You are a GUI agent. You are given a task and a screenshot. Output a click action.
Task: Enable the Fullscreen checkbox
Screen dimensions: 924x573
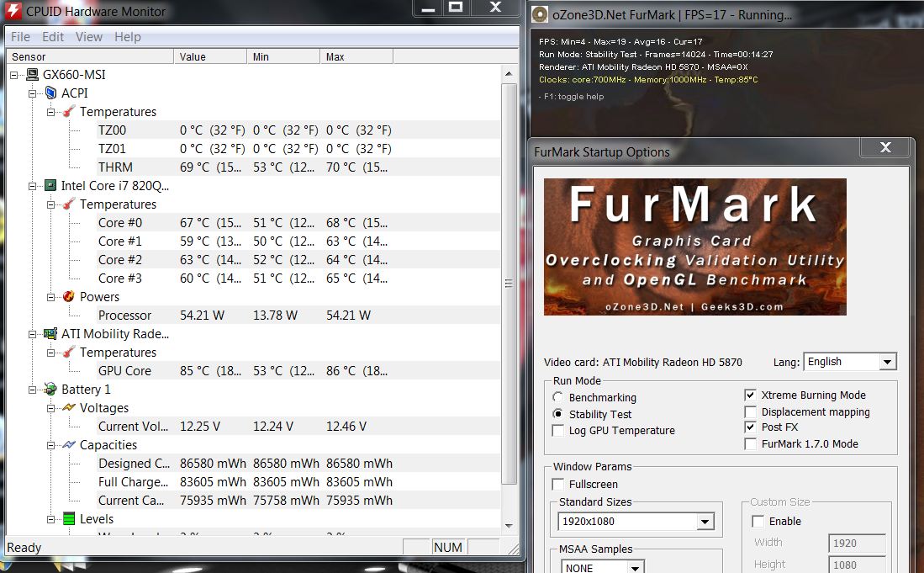(558, 485)
